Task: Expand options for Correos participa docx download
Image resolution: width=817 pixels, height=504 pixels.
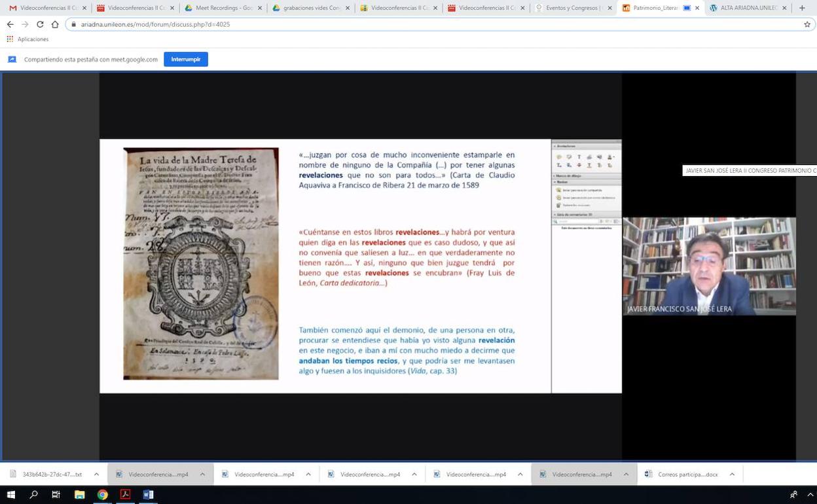Action: pyautogui.click(x=732, y=475)
